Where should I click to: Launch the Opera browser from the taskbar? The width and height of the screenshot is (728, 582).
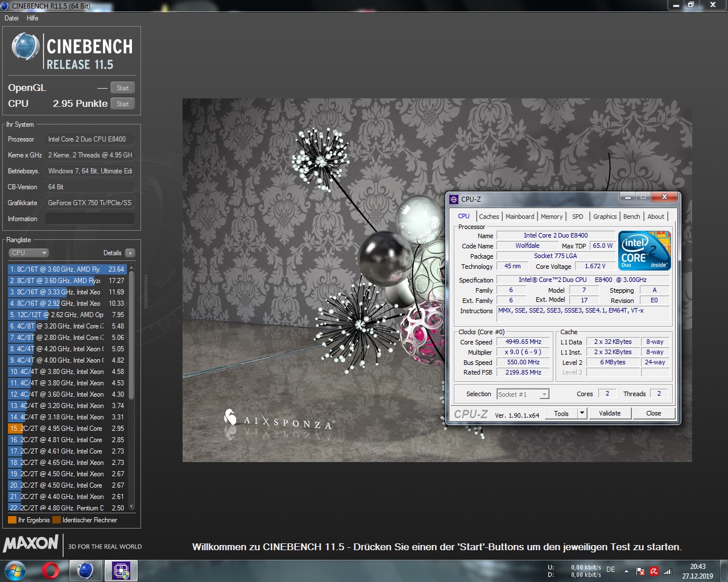51,571
